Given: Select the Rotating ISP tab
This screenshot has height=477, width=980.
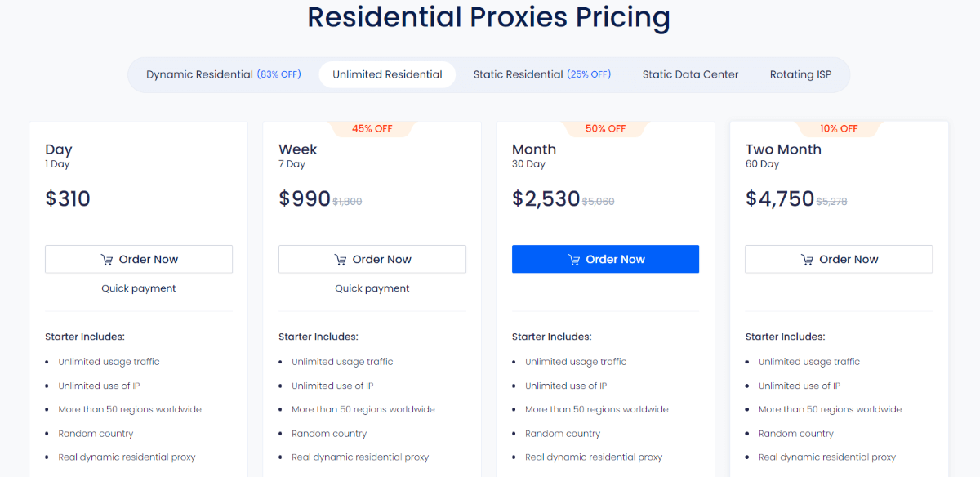Looking at the screenshot, I should coord(800,74).
